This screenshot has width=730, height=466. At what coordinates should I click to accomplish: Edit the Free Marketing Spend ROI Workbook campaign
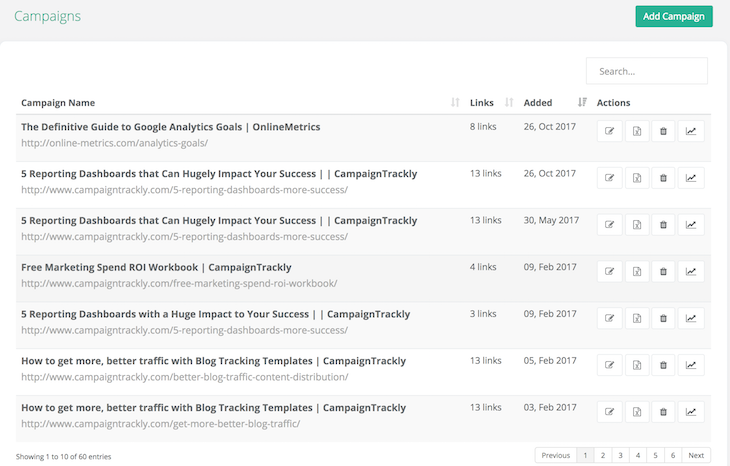click(609, 271)
